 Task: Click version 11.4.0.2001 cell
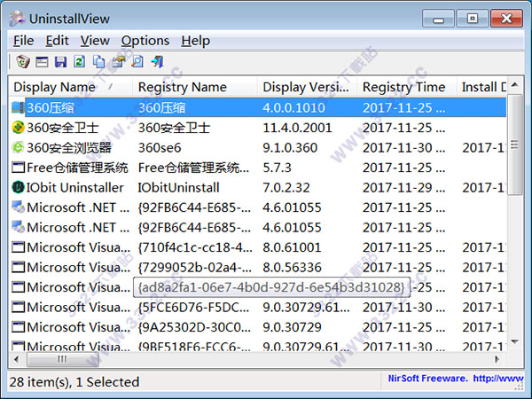[297, 128]
